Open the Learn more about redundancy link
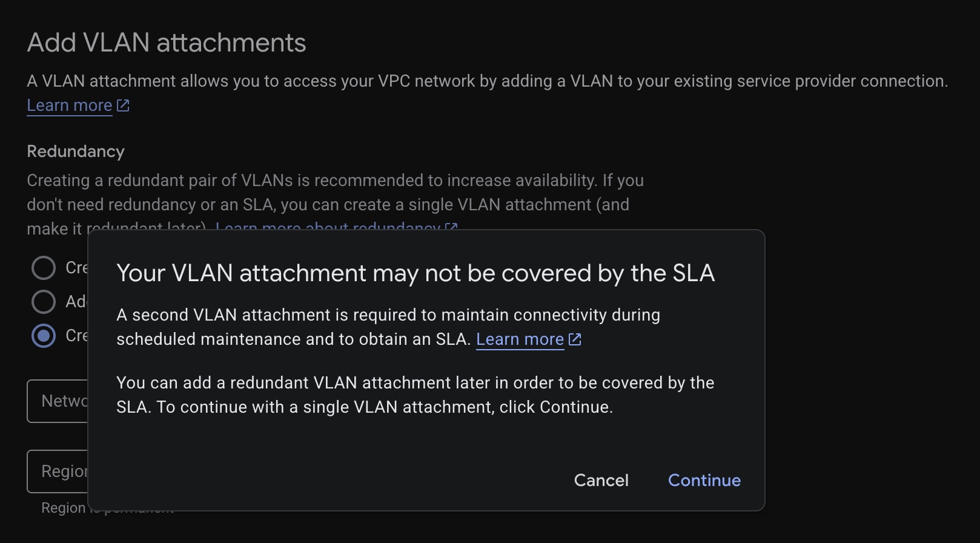 point(327,227)
